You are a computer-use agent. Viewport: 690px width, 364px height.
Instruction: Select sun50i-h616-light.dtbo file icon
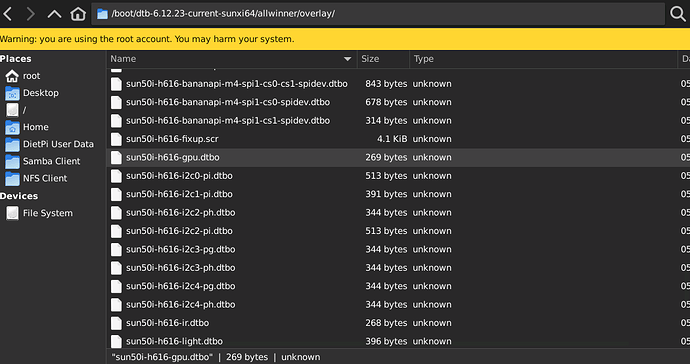pos(116,342)
